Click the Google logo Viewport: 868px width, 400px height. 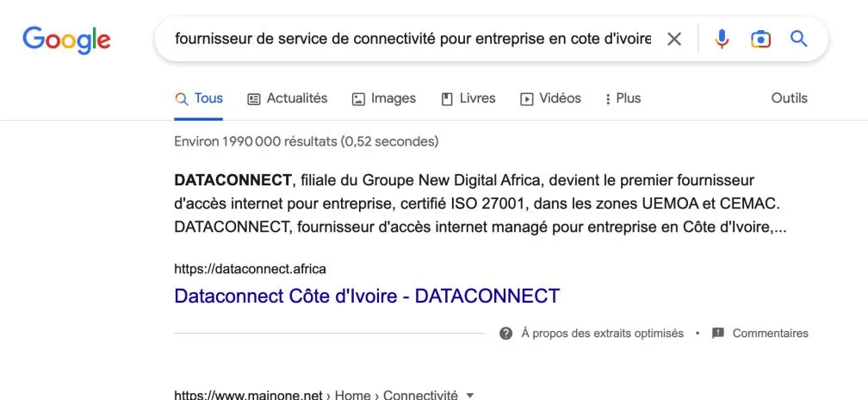coord(66,40)
